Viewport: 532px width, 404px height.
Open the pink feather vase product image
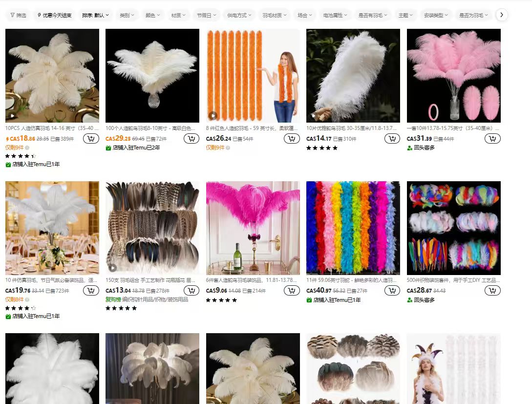(454, 76)
